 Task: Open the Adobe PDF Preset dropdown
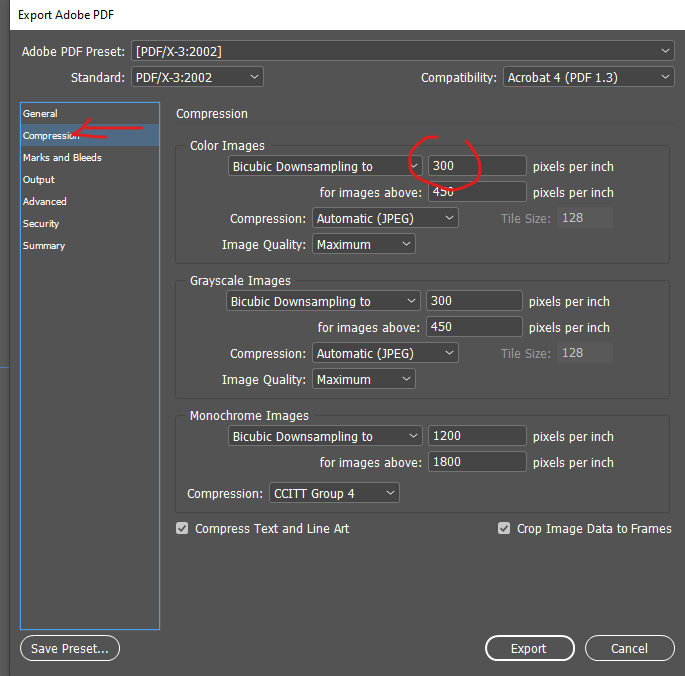402,51
